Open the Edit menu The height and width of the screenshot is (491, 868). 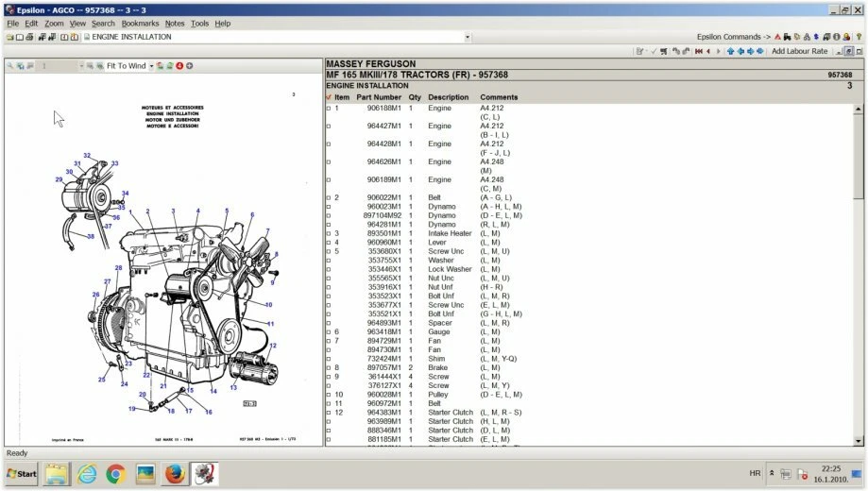tap(31, 24)
